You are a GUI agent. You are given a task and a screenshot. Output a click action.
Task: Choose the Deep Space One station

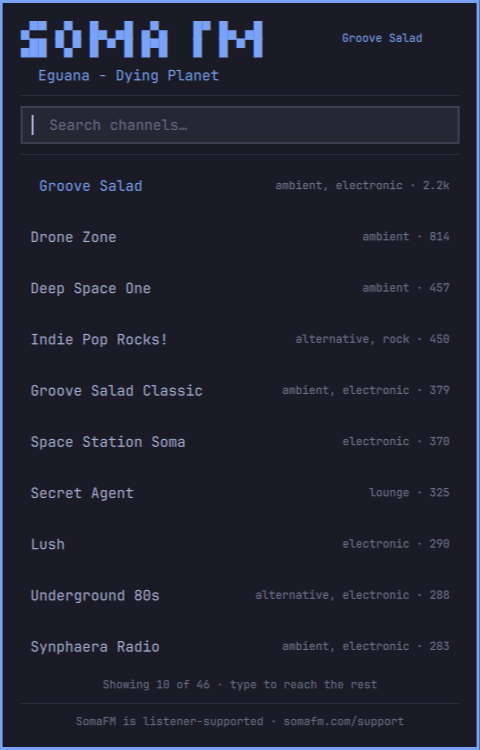pyautogui.click(x=240, y=288)
